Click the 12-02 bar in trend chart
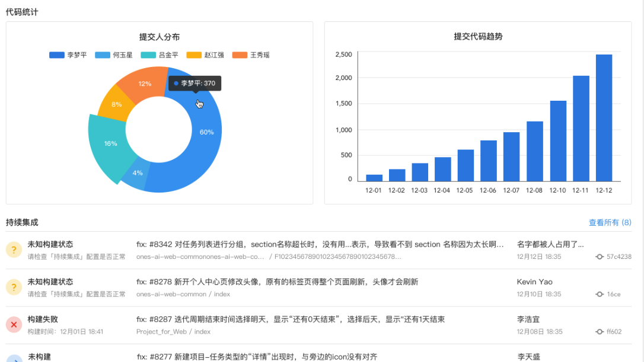Viewport: 644px width, 362px height. (397, 175)
